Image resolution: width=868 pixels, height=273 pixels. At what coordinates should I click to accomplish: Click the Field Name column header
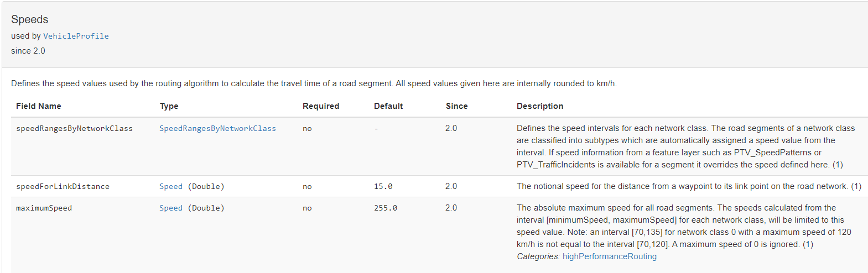39,106
